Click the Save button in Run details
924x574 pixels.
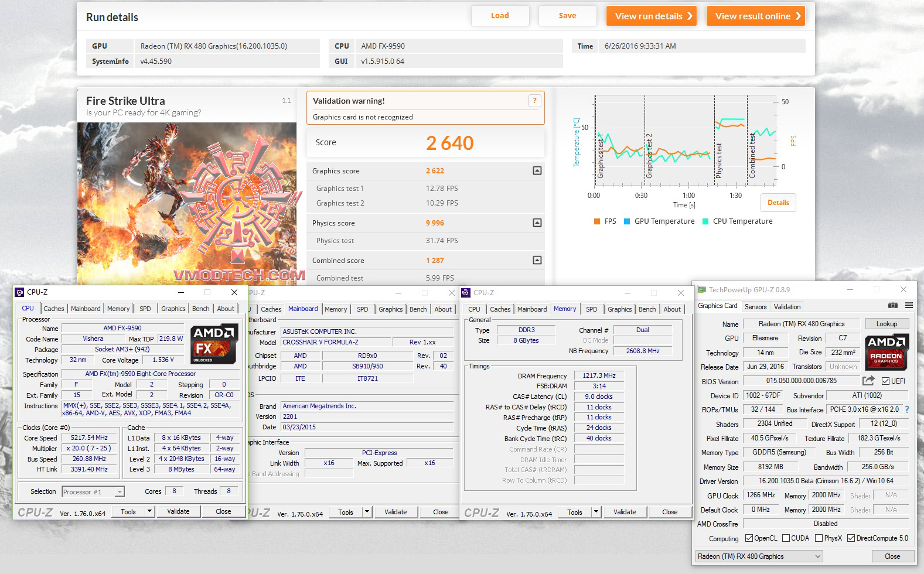[x=567, y=16]
